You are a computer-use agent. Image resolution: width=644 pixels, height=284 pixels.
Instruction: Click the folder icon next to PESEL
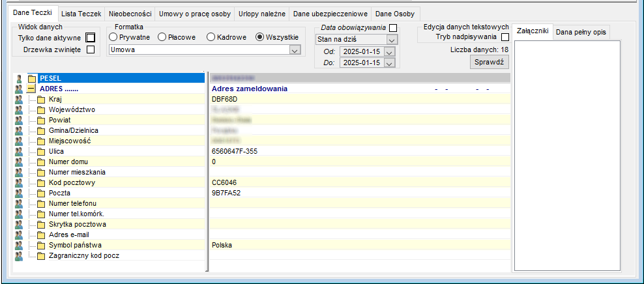coord(32,78)
